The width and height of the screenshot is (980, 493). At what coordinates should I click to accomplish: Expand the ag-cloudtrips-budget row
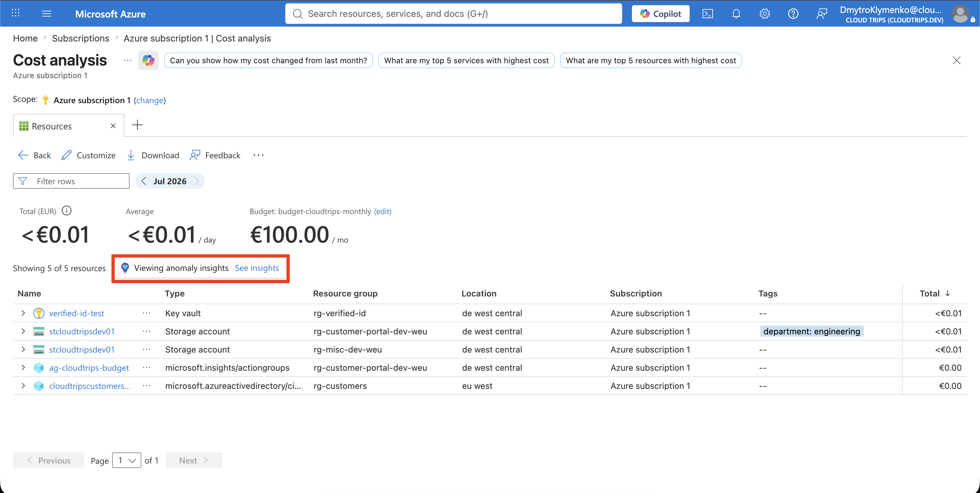[23, 367]
